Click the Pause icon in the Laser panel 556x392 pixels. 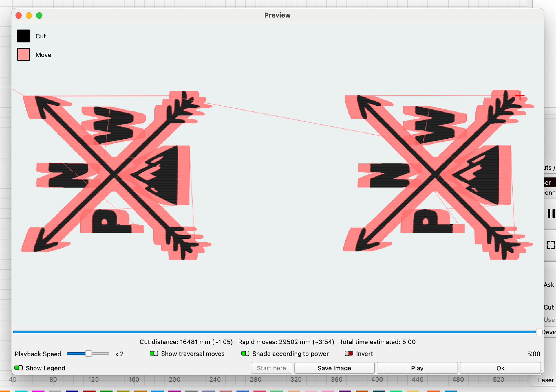click(551, 214)
